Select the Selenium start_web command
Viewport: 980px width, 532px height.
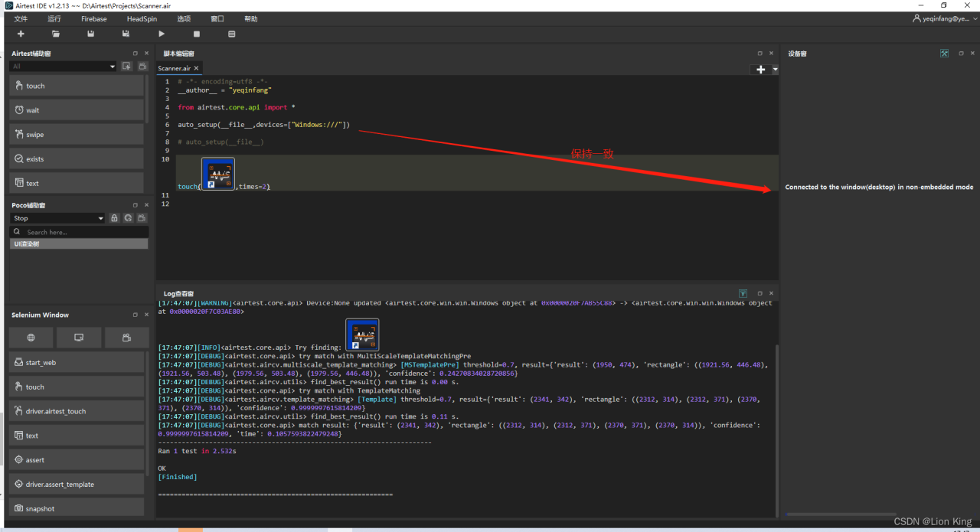77,362
